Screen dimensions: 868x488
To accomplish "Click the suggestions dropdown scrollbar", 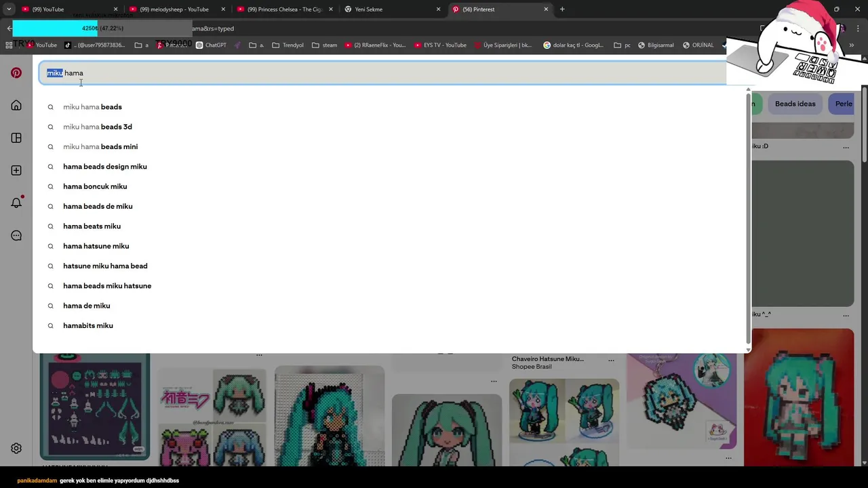I will coord(748,217).
